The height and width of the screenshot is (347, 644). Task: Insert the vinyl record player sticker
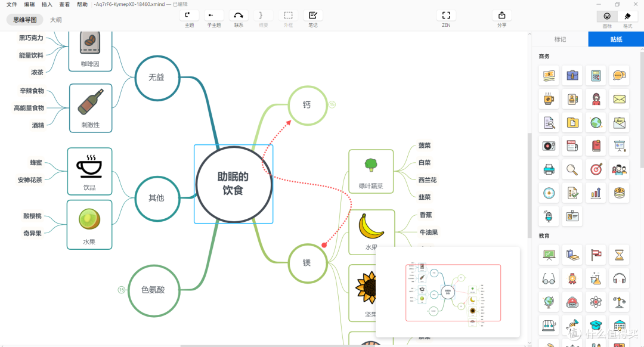(549, 146)
